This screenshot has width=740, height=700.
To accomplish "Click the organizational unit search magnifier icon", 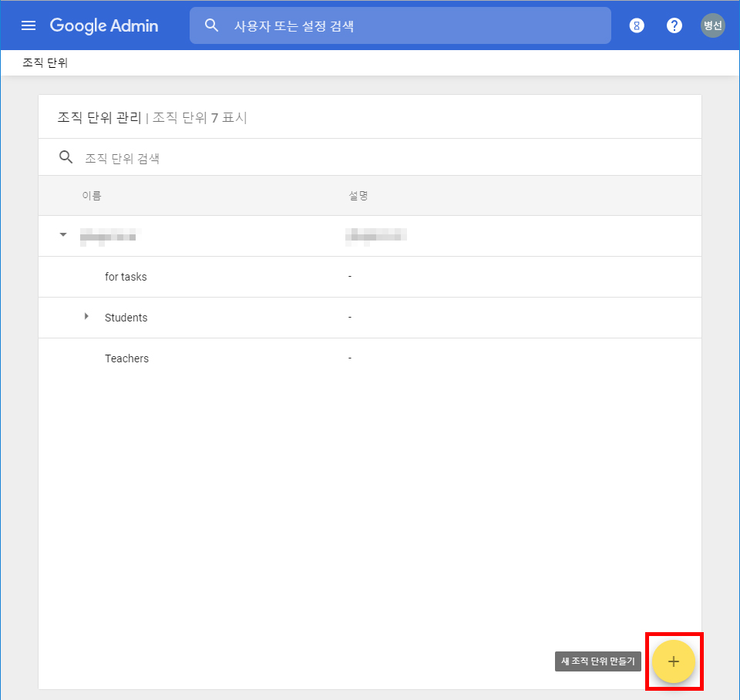I will coord(66,157).
